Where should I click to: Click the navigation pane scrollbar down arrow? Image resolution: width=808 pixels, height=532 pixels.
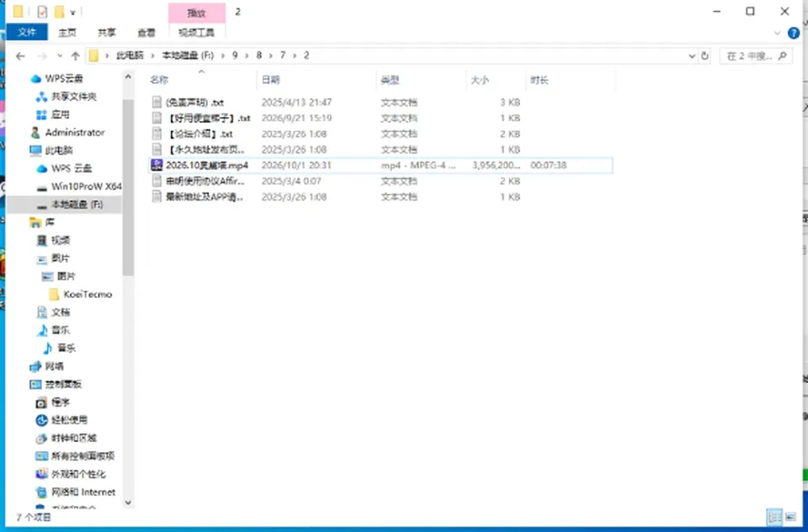click(128, 503)
